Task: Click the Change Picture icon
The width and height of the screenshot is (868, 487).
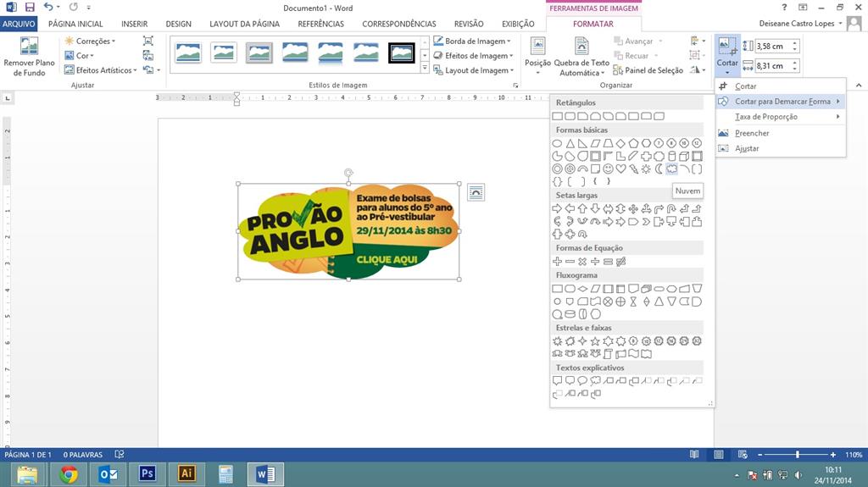Action: tap(147, 55)
